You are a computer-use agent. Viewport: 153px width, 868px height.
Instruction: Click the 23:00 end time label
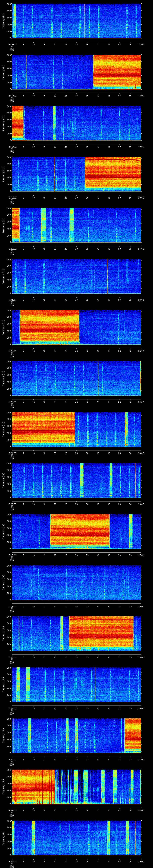141,351
